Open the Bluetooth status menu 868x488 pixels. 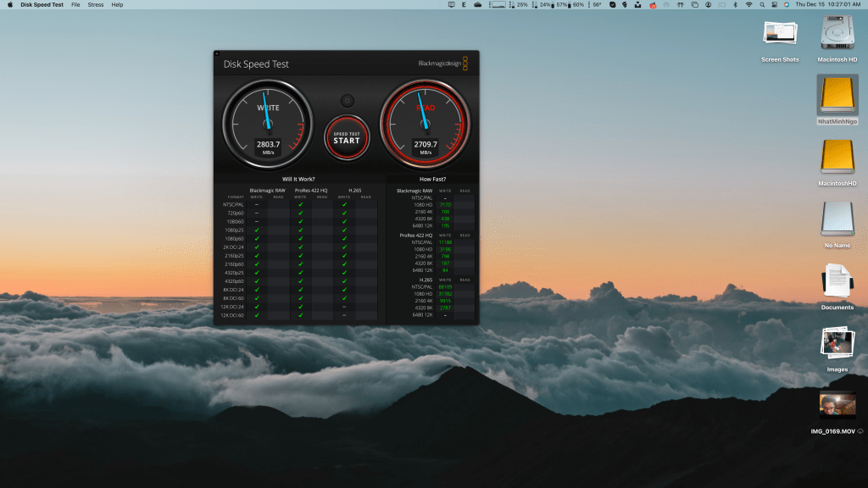coord(735,5)
